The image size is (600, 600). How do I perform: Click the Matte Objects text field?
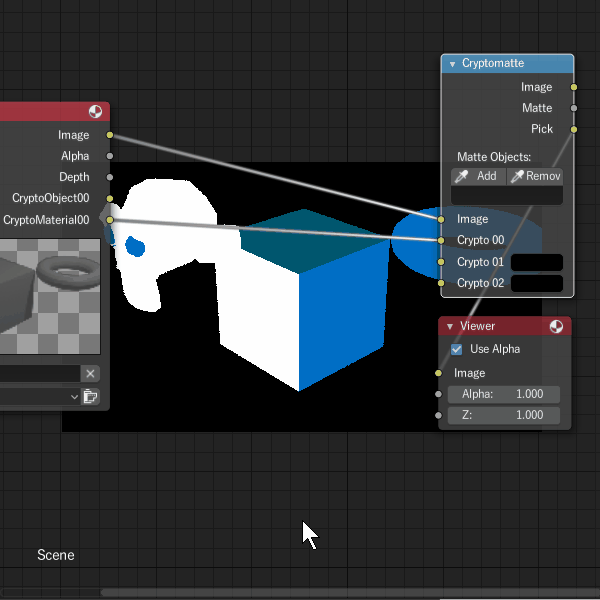point(507,195)
